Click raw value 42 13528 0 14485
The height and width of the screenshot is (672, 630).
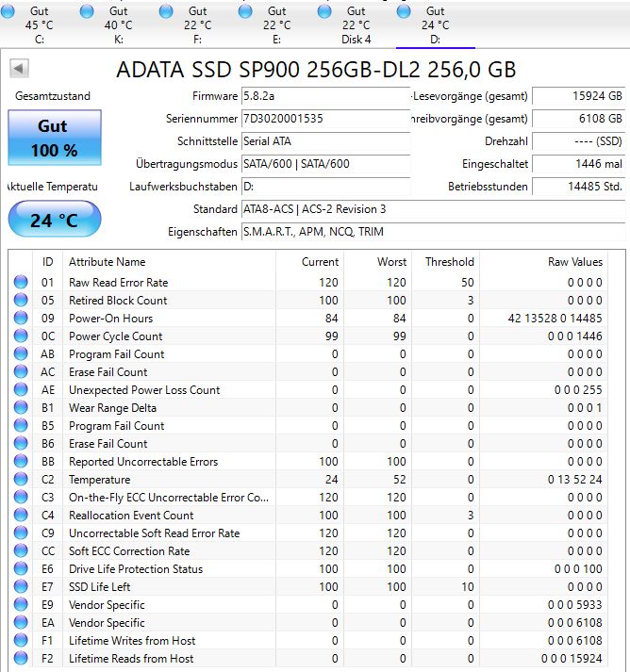tap(555, 319)
